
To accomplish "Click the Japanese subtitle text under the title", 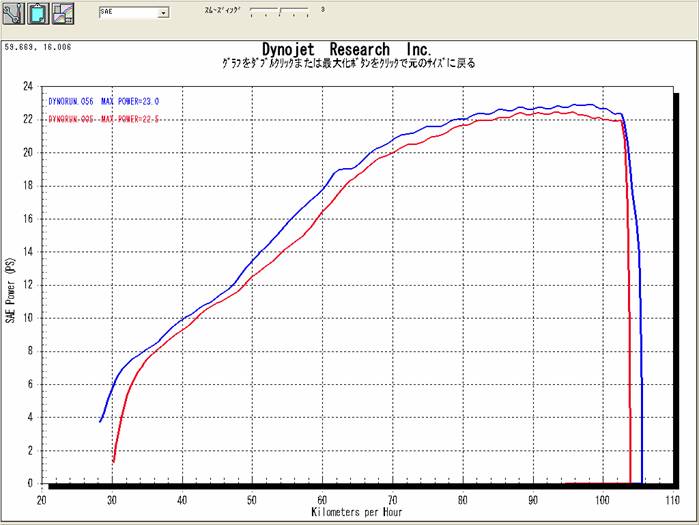I will click(x=348, y=63).
